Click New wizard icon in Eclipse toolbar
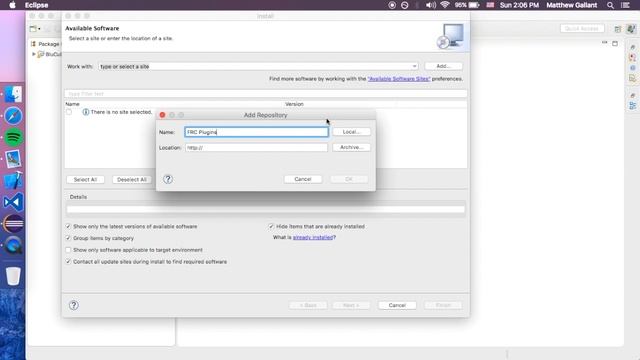Screen dimensions: 640x360 (33, 29)
